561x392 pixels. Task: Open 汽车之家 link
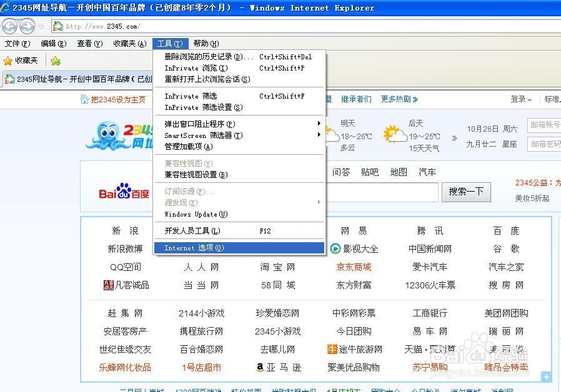point(506,267)
